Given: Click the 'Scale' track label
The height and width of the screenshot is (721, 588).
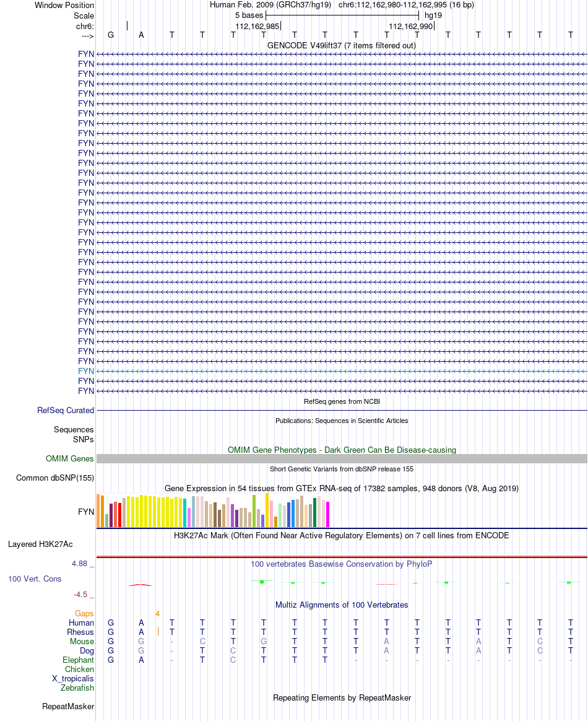Looking at the screenshot, I should tap(84, 15).
